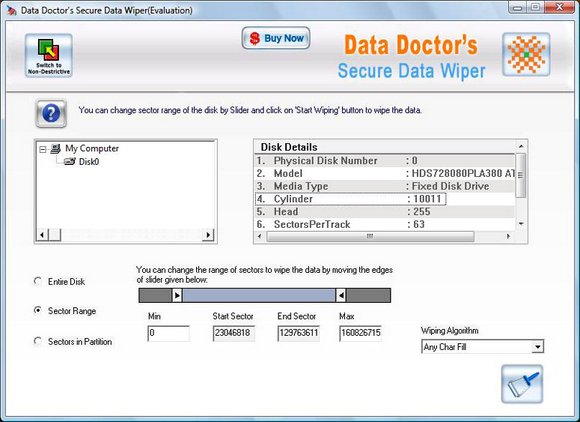Click the Max value field
Screen dimensions: 580x422
click(x=360, y=333)
